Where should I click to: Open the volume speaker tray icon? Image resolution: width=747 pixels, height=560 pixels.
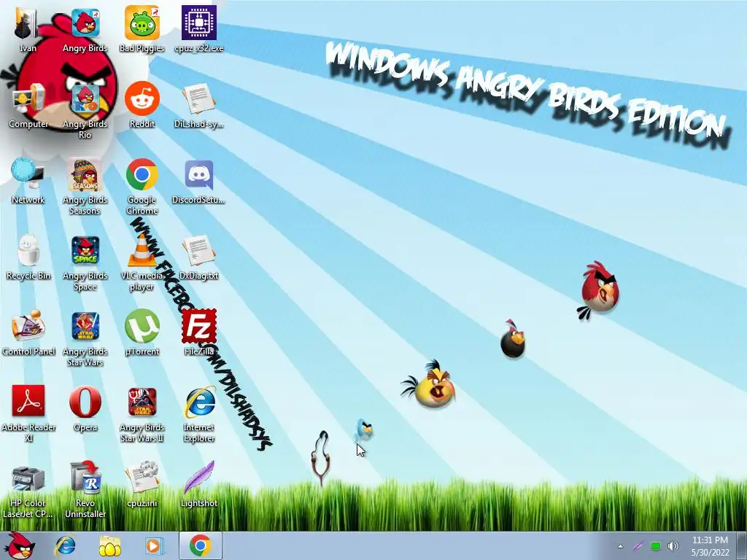(x=673, y=546)
